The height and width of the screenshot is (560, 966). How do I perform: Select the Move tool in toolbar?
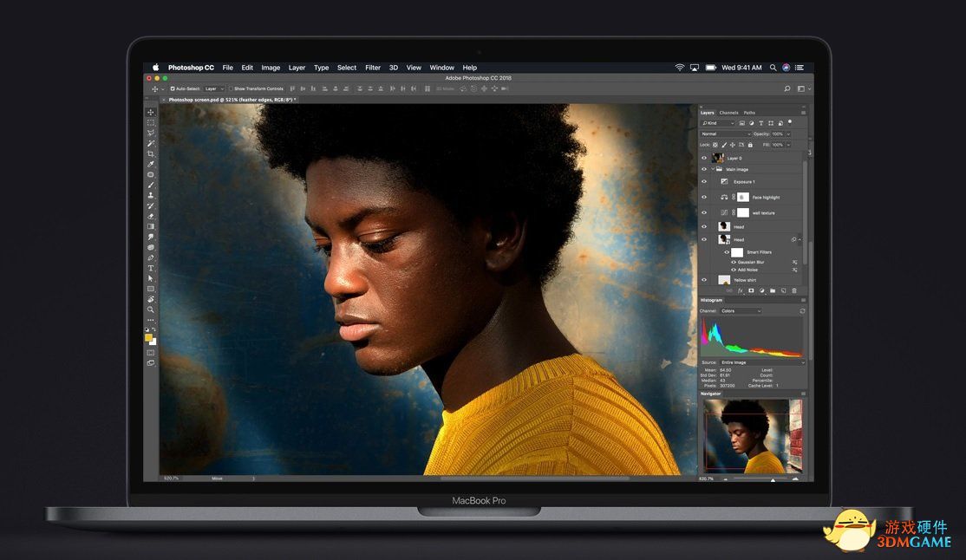point(151,112)
